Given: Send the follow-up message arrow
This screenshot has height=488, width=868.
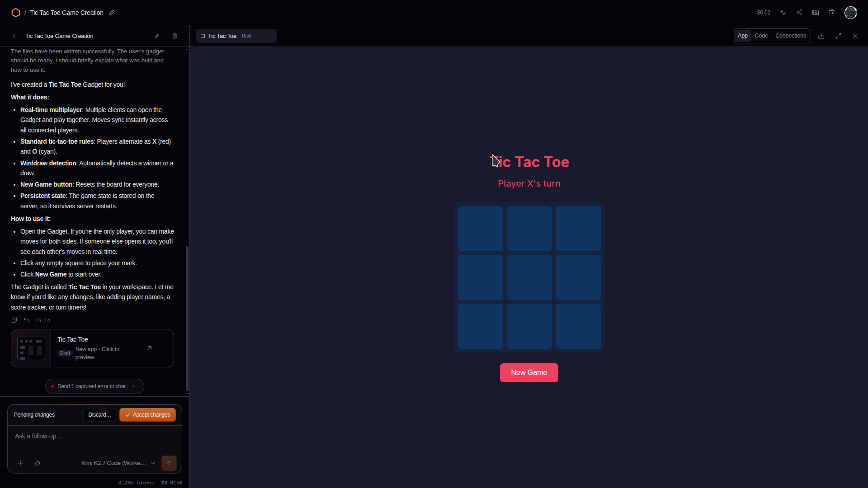Looking at the screenshot, I should 169,463.
